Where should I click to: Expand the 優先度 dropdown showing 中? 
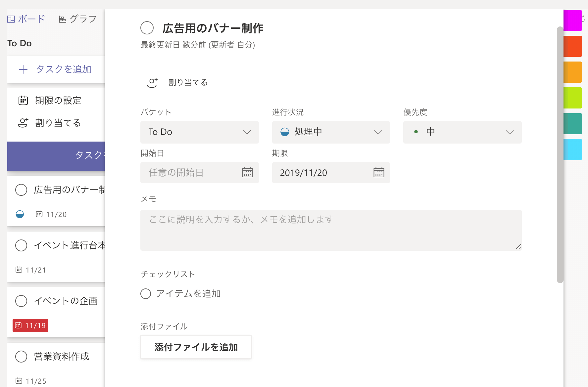click(462, 132)
